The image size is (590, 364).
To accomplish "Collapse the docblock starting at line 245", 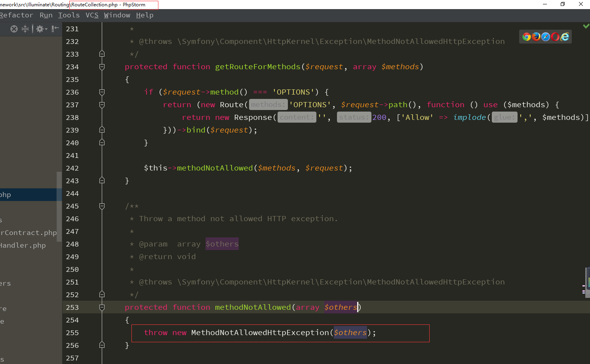I will point(102,206).
